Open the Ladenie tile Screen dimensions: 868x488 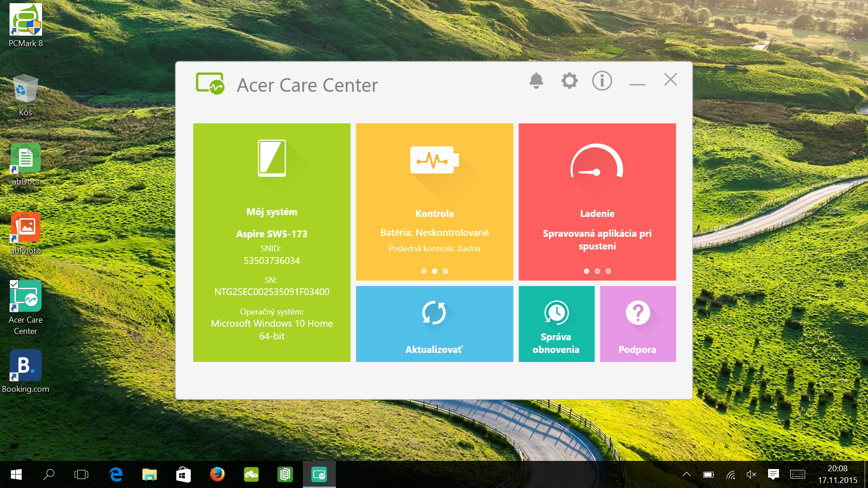[x=597, y=202]
